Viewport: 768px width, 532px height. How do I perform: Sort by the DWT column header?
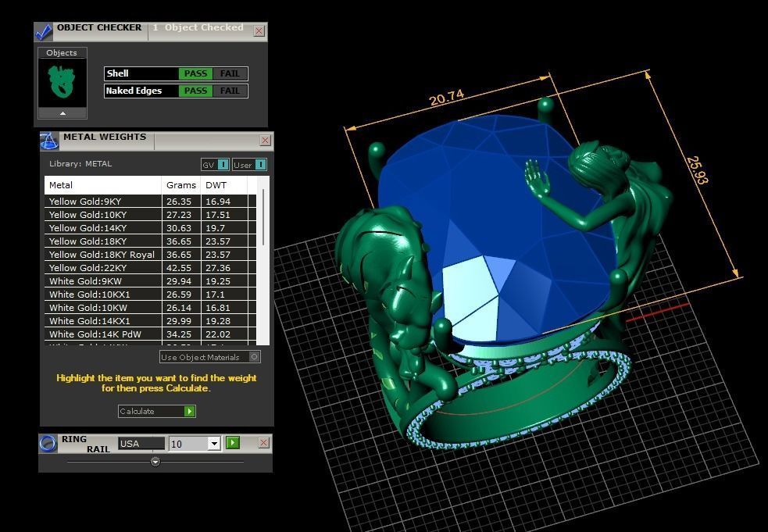click(x=223, y=185)
